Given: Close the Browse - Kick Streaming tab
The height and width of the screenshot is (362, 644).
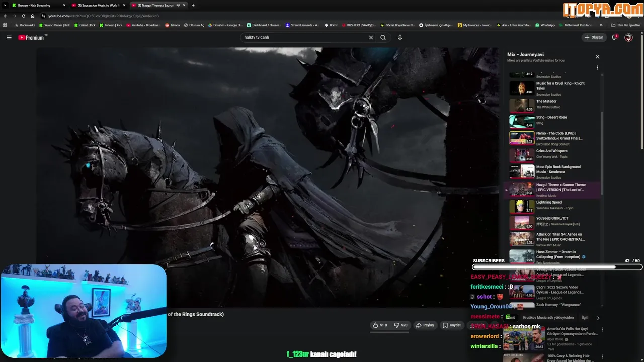Looking at the screenshot, I should click(x=64, y=5).
